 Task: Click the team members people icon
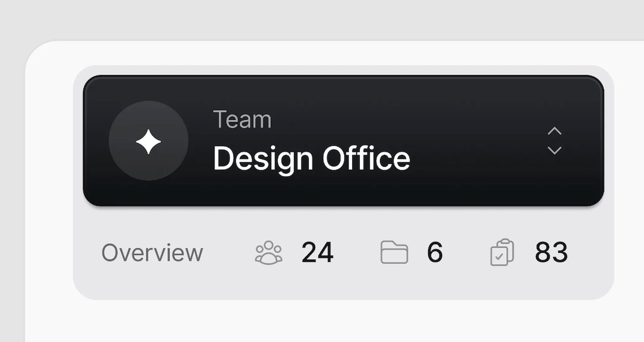[x=269, y=252]
